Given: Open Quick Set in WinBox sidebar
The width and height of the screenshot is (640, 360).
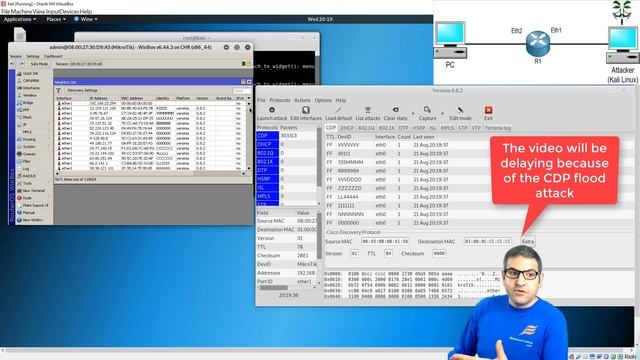Looking at the screenshot, I should pyautogui.click(x=31, y=73).
